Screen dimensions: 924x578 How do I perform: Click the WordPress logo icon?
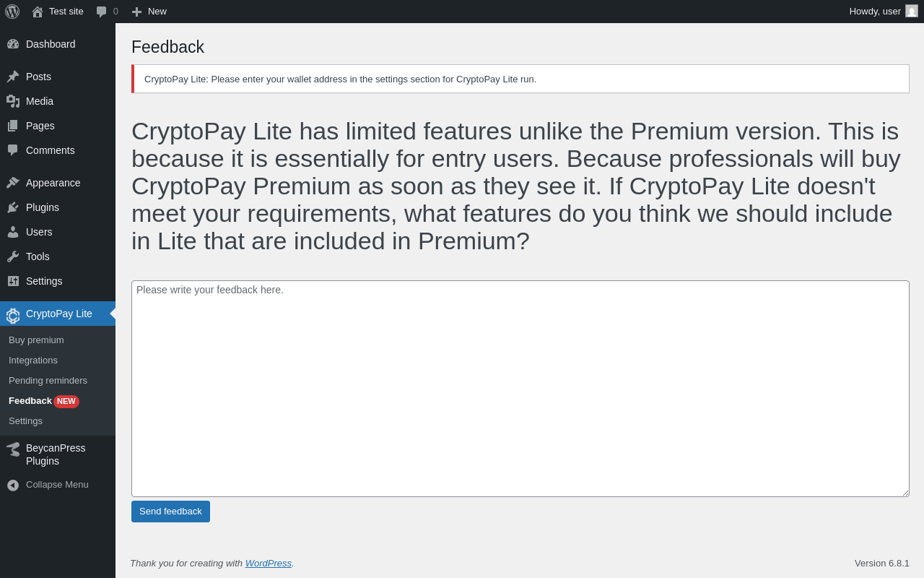click(x=12, y=12)
